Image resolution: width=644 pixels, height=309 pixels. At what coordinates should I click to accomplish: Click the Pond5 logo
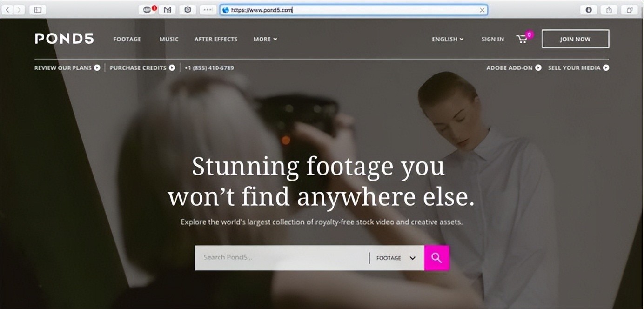tap(64, 39)
